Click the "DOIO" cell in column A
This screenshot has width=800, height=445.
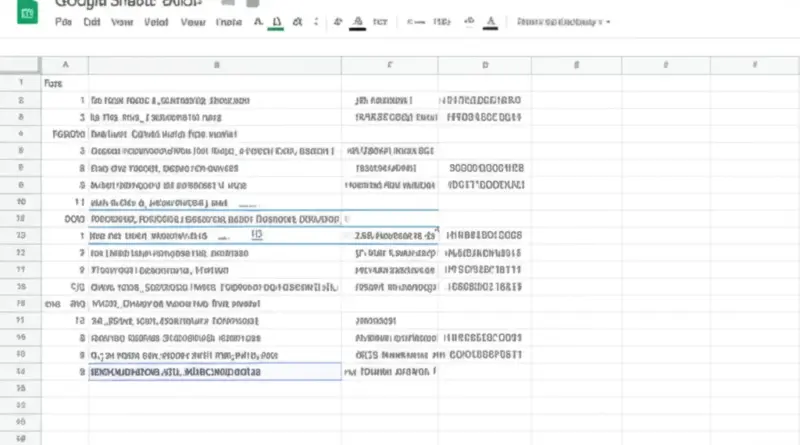(x=65, y=219)
